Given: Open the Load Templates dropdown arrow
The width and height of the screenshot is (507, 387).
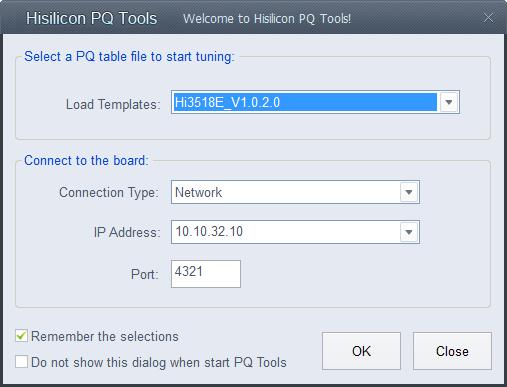Looking at the screenshot, I should 449,102.
